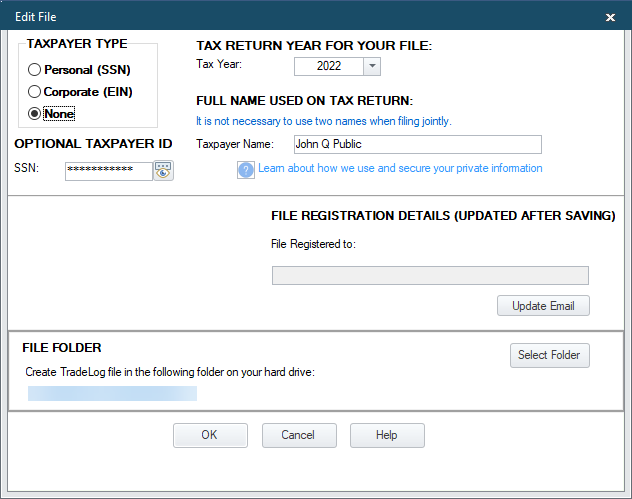Screen dimensions: 632x499
Task: Open link about securing your private information
Action: 400,168
